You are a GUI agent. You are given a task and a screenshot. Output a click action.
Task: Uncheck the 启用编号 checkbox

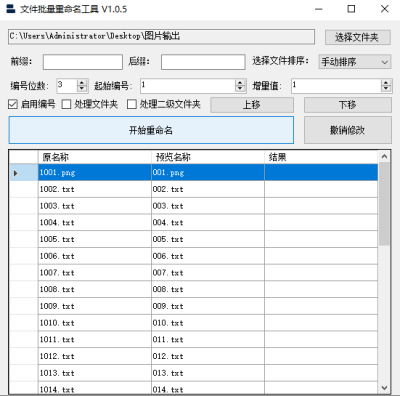(13, 104)
